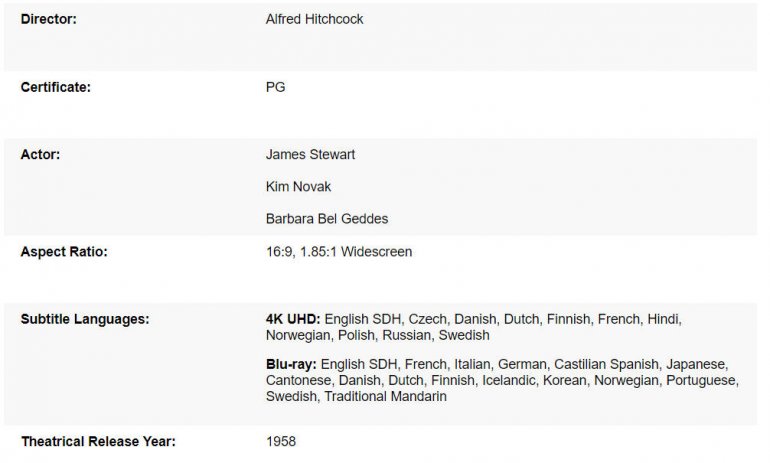Image resolution: width=770 pixels, height=463 pixels.
Task: Select the 16:9, 1.85:1 Widescreen value
Action: (x=338, y=252)
